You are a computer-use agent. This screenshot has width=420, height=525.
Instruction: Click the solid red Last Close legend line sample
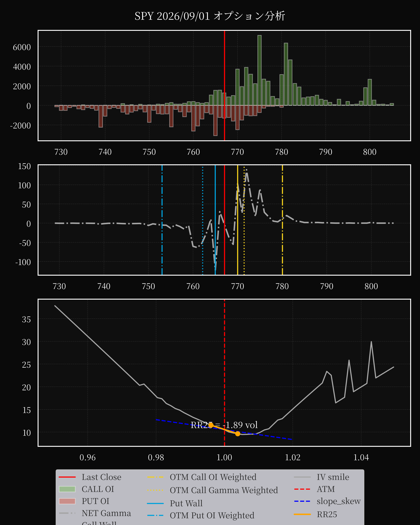pos(67,477)
